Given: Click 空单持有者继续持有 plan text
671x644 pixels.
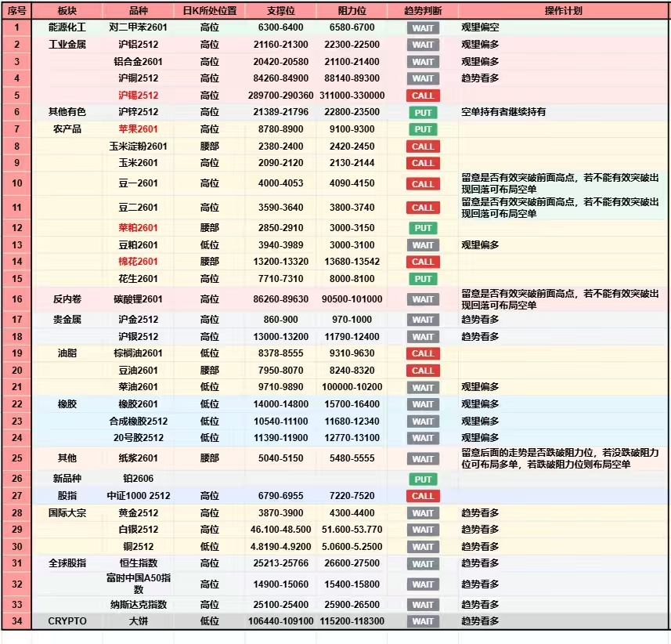Looking at the screenshot, I should 503,112.
